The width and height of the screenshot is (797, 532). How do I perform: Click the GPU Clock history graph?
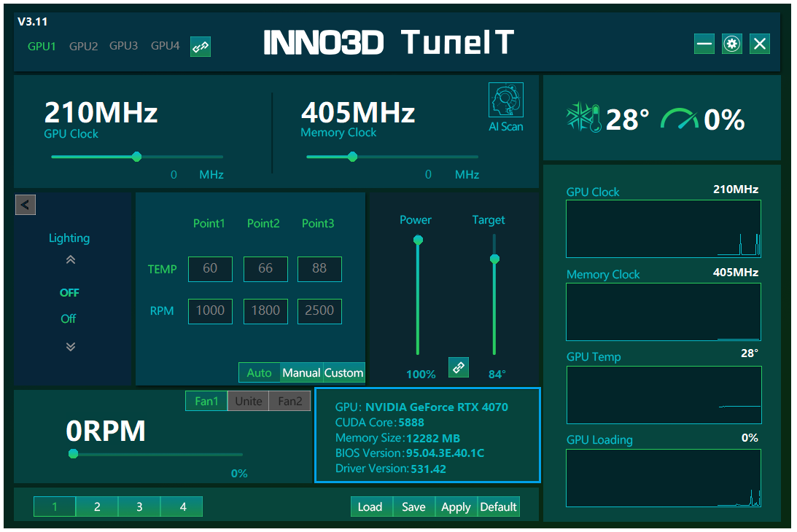click(x=664, y=229)
